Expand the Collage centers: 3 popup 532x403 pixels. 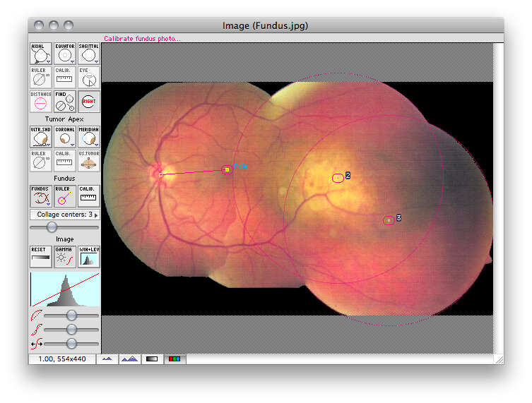64,215
